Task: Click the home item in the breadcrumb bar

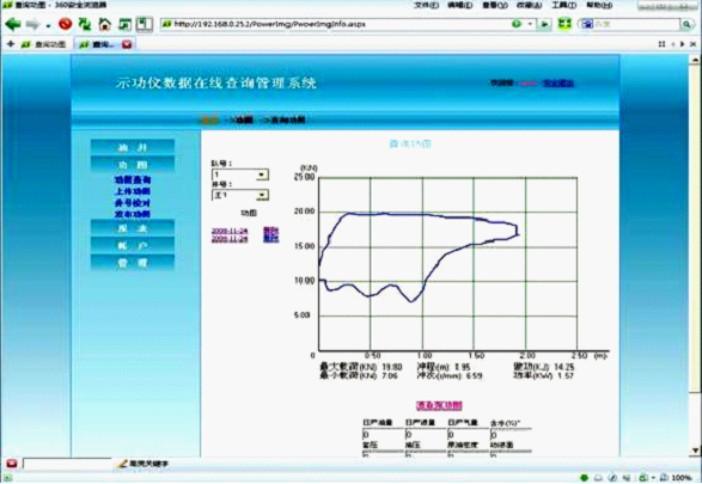Action: [210, 120]
